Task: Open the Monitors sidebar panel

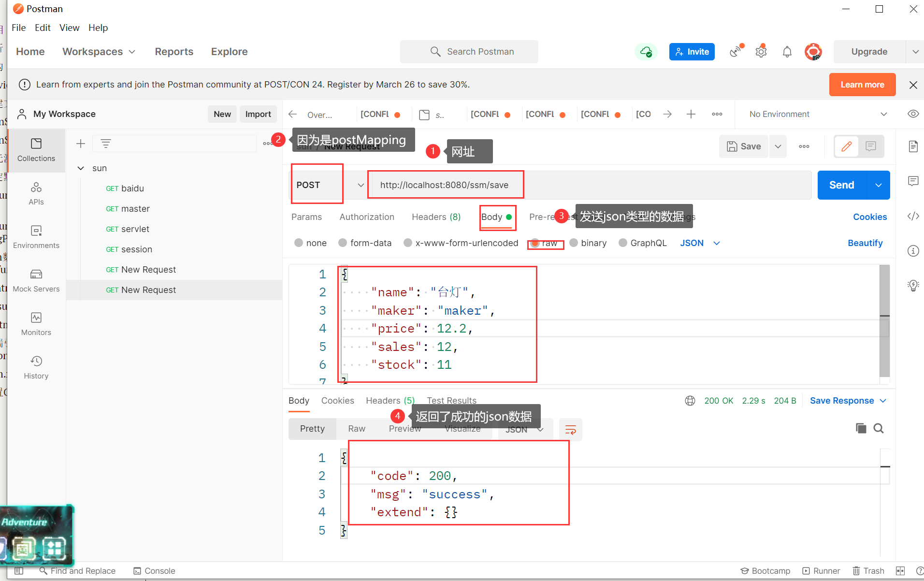Action: point(36,324)
